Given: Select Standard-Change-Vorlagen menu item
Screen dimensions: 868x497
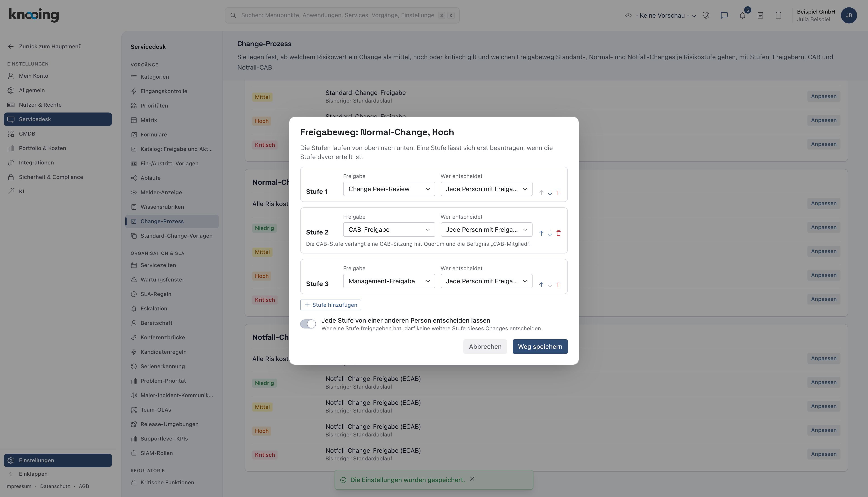Looking at the screenshot, I should 172,236.
